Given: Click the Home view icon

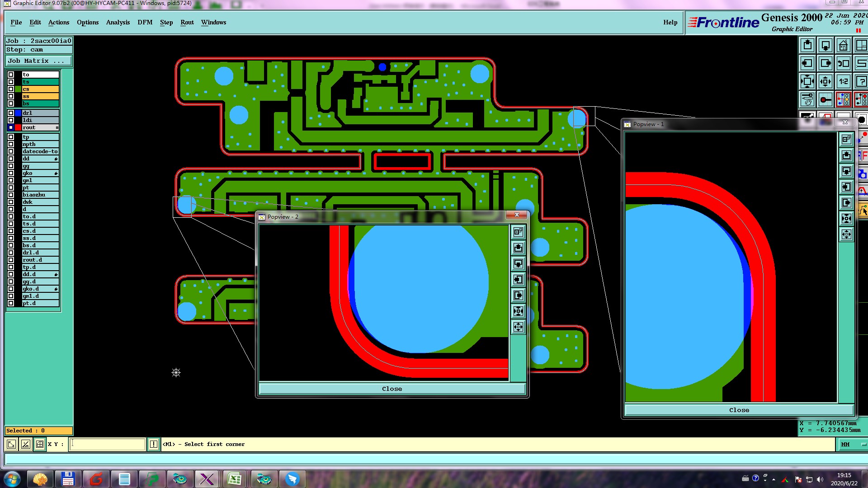Looking at the screenshot, I should click(843, 45).
